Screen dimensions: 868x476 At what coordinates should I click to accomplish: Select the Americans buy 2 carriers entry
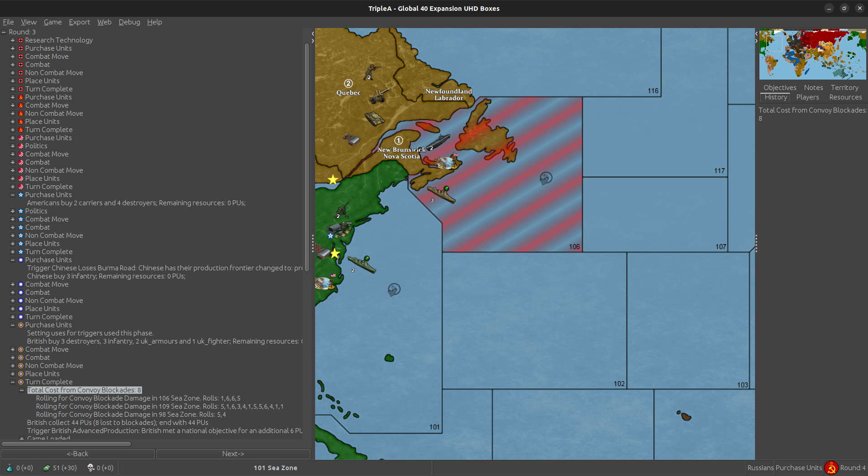(136, 203)
